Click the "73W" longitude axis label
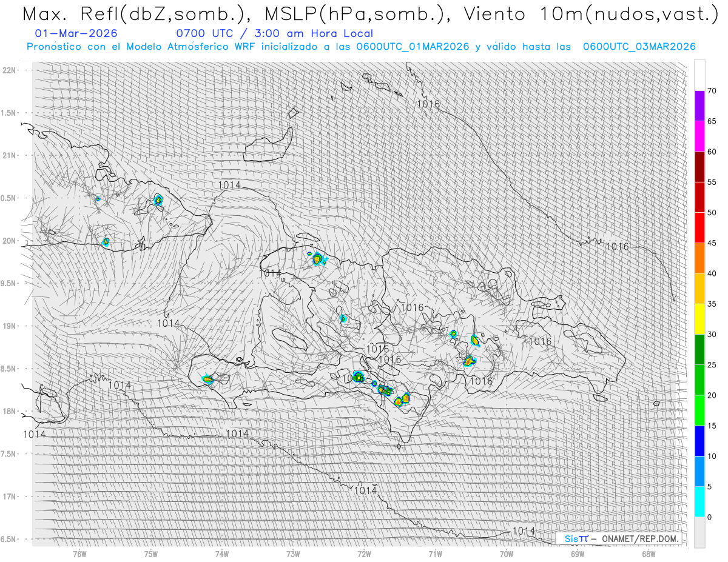 pyautogui.click(x=293, y=554)
